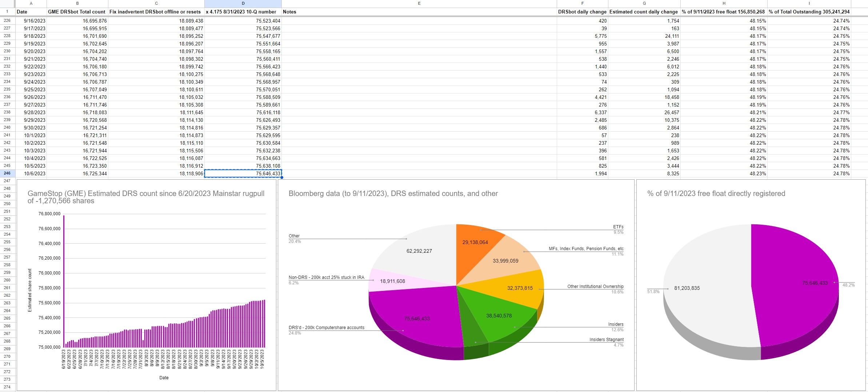868x392 pixels.
Task: Select column A header
Action: (x=31, y=3)
